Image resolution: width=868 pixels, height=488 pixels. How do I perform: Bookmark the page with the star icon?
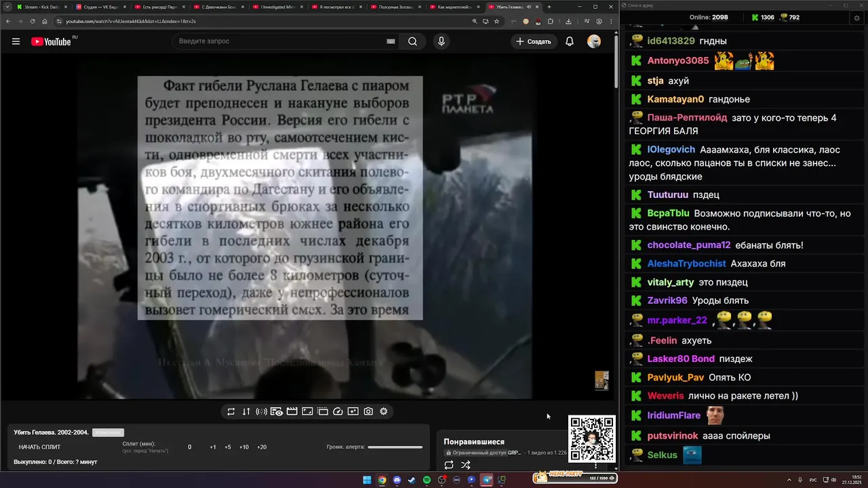tap(497, 21)
